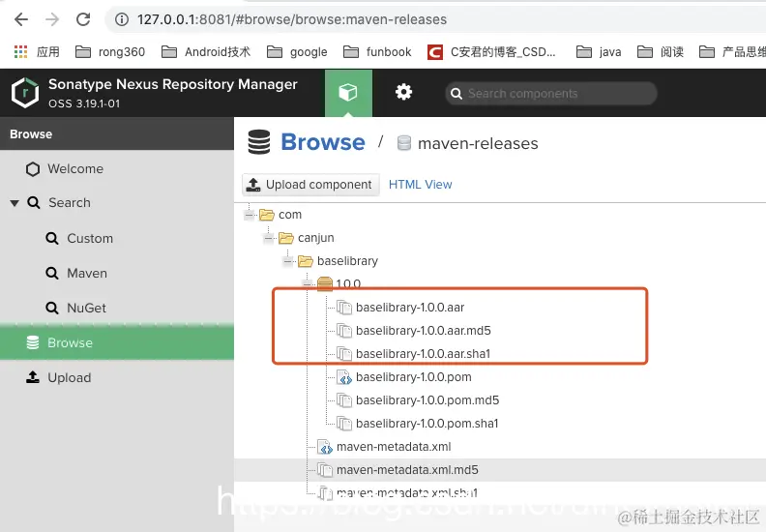Open Custom search in sidebar
Viewport: 766px width, 532px height.
point(90,238)
